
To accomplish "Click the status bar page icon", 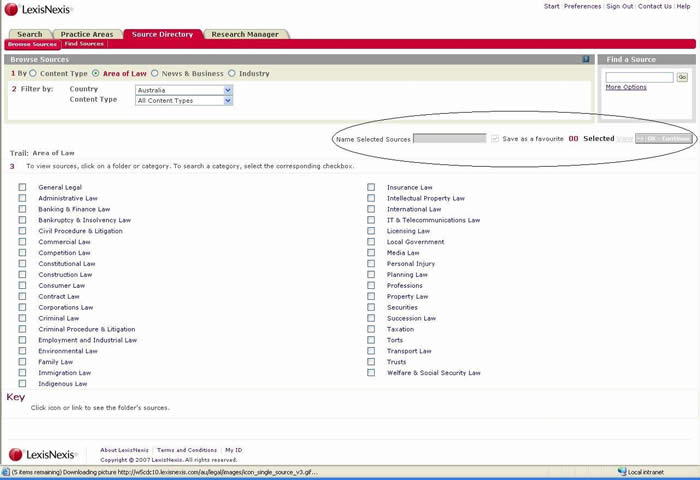I will 5,472.
